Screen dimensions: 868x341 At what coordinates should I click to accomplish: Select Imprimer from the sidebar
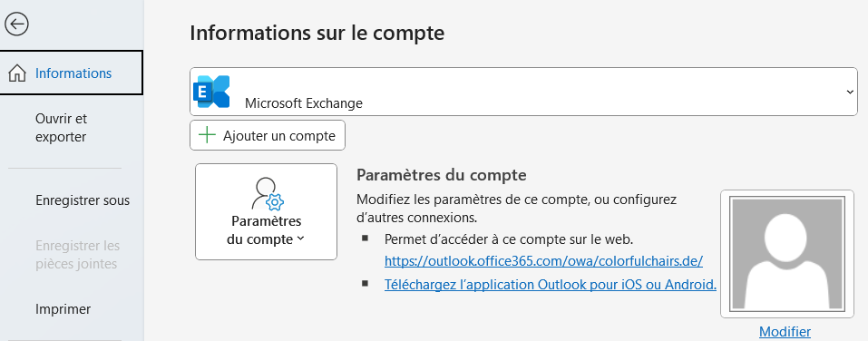[63, 309]
